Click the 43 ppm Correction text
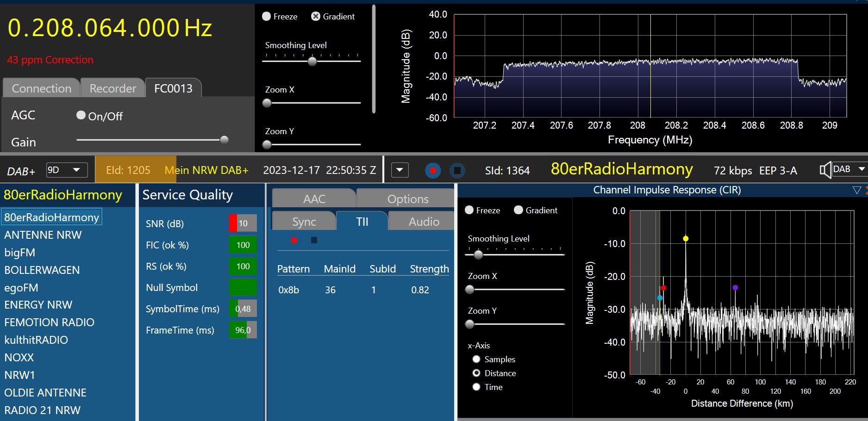The height and width of the screenshot is (421, 868). click(x=50, y=60)
